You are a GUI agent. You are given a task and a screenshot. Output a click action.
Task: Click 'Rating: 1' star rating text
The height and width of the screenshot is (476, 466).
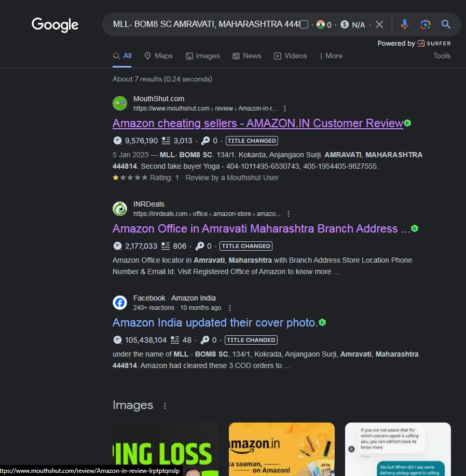(164, 178)
